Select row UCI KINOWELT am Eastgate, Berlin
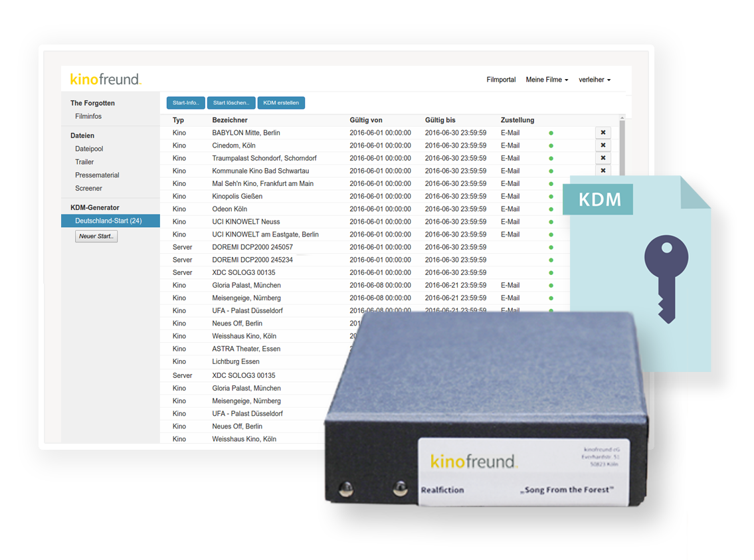Screen dimensions: 754x560 click(365, 234)
